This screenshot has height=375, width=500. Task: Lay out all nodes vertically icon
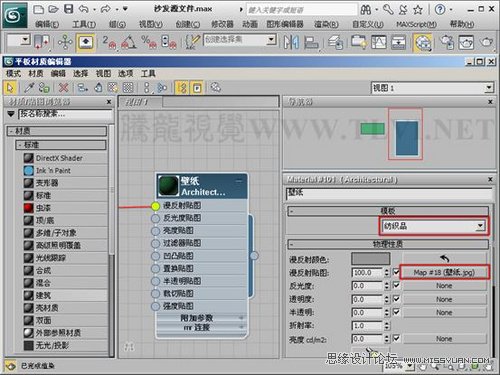point(147,88)
